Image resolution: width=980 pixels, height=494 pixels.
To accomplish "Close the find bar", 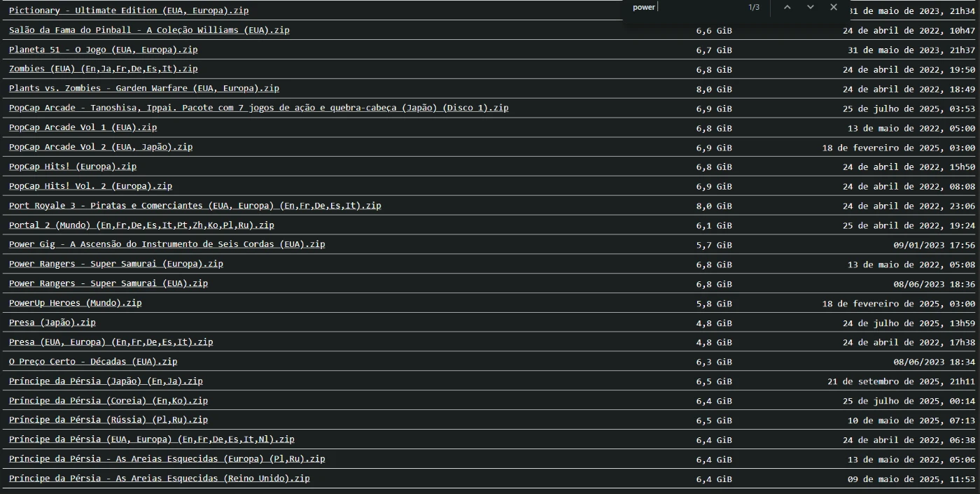I will (833, 7).
